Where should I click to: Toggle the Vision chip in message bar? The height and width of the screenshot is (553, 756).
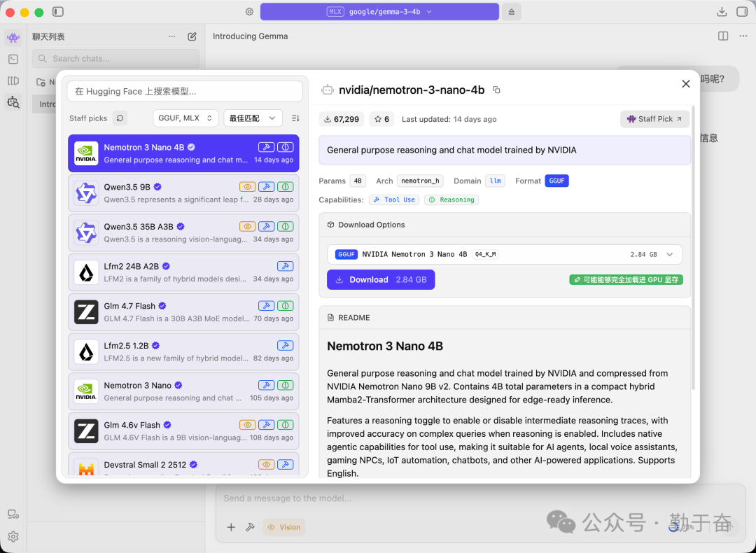(x=284, y=527)
